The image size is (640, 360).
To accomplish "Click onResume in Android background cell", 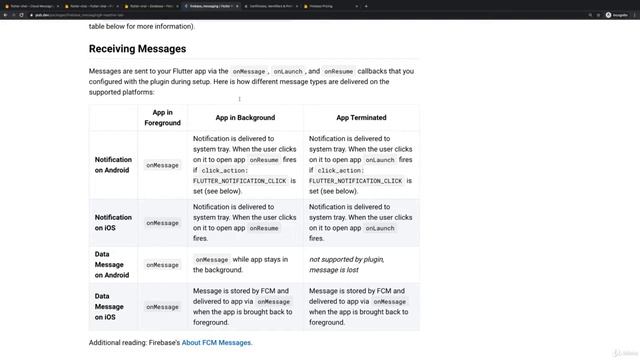I will click(x=264, y=160).
